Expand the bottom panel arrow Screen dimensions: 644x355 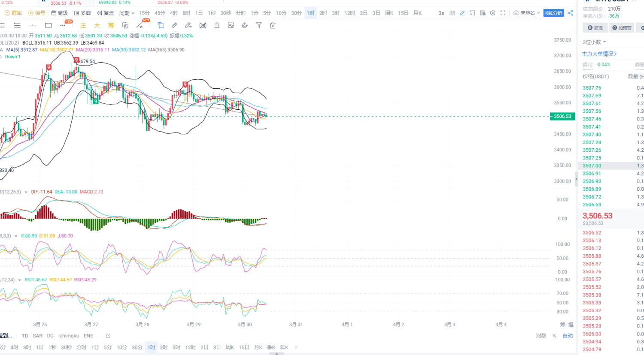[277, 354]
